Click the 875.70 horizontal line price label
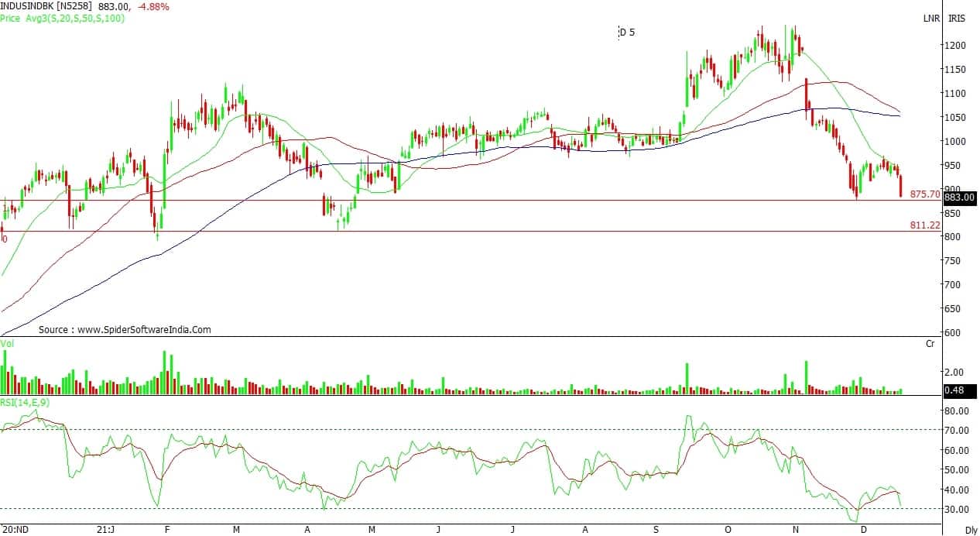Screen dimensions: 980x536 925,194
